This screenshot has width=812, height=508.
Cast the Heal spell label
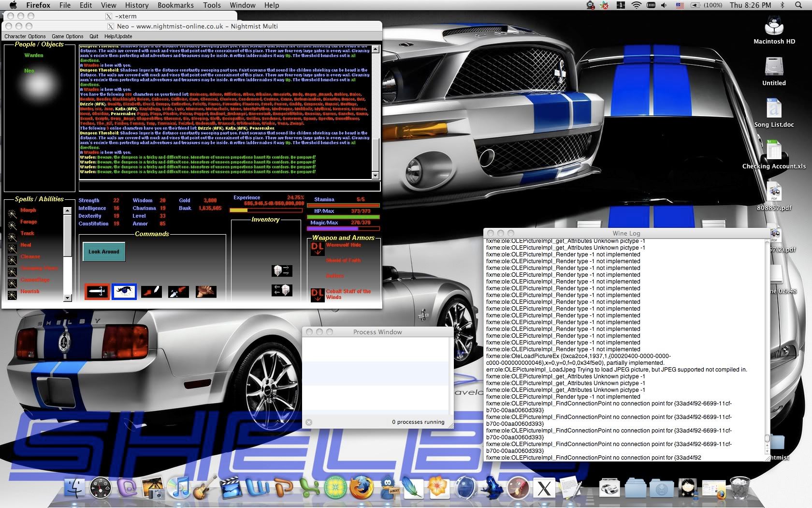pos(26,245)
